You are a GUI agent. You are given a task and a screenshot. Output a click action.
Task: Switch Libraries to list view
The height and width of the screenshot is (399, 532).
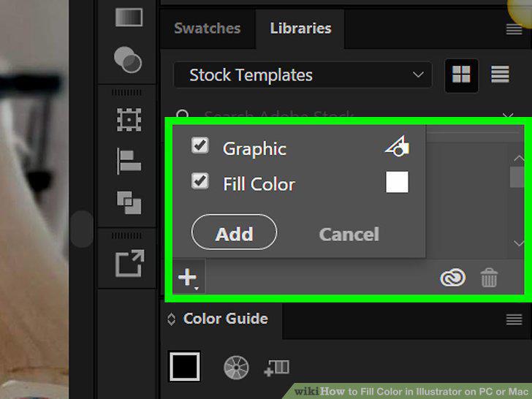(x=500, y=75)
